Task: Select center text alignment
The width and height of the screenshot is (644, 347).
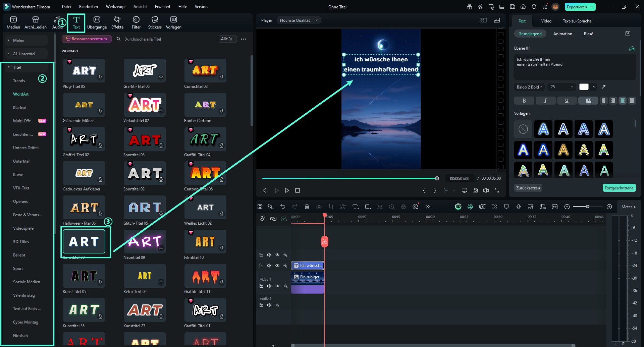Action: [623, 101]
